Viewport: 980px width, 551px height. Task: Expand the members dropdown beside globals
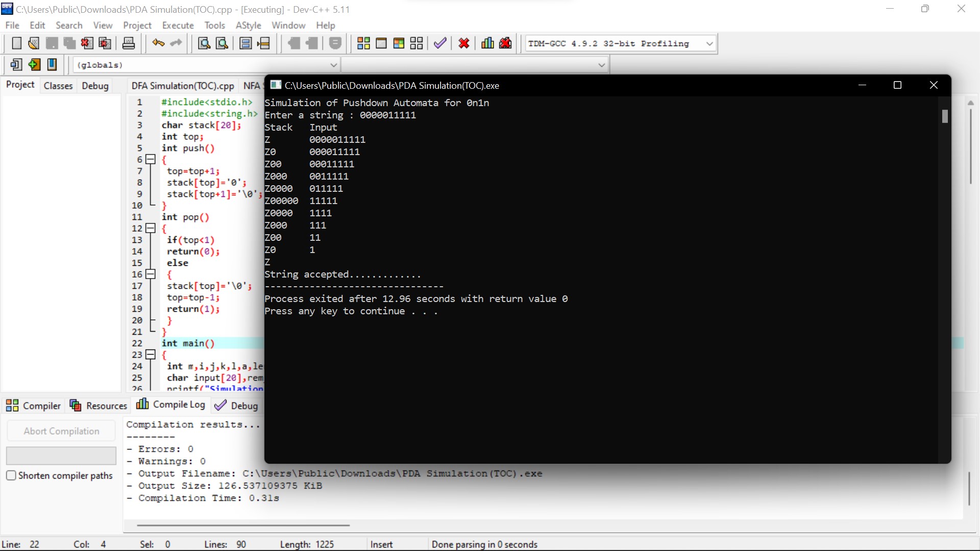[601, 65]
